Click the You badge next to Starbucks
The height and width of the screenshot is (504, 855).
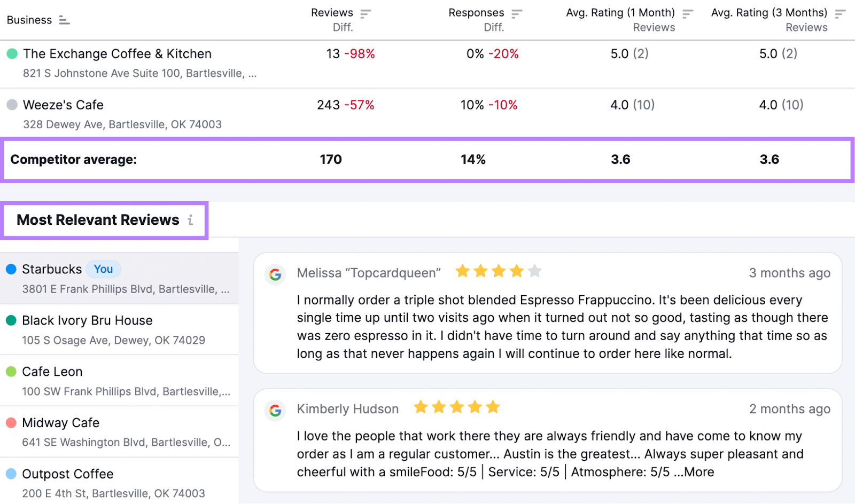(103, 269)
